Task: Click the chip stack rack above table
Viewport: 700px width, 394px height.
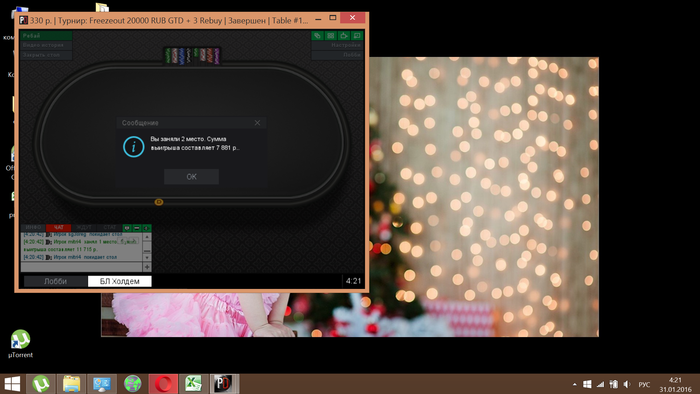Action: (192, 56)
